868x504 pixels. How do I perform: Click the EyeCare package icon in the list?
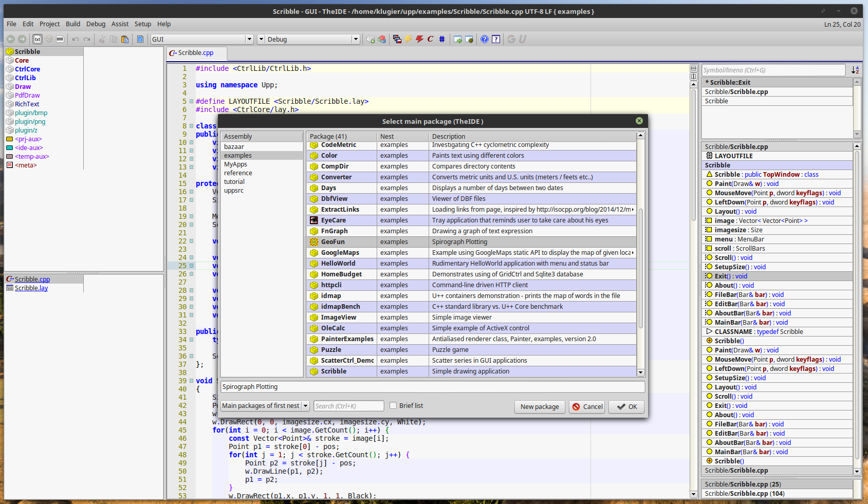tap(314, 220)
